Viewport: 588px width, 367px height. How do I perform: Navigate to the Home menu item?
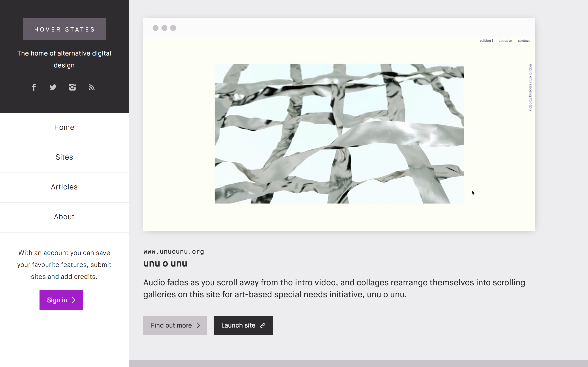pos(64,128)
